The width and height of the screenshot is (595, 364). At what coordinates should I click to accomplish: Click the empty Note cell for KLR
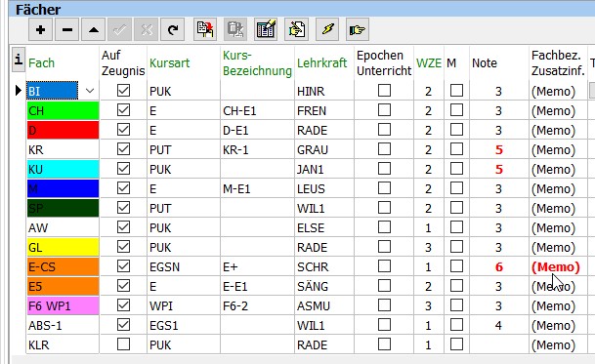tap(499, 345)
